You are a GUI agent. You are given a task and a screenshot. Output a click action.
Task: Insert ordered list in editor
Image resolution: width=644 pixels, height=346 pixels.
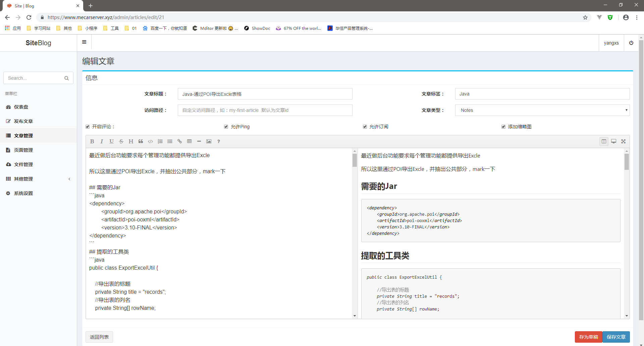tap(160, 141)
